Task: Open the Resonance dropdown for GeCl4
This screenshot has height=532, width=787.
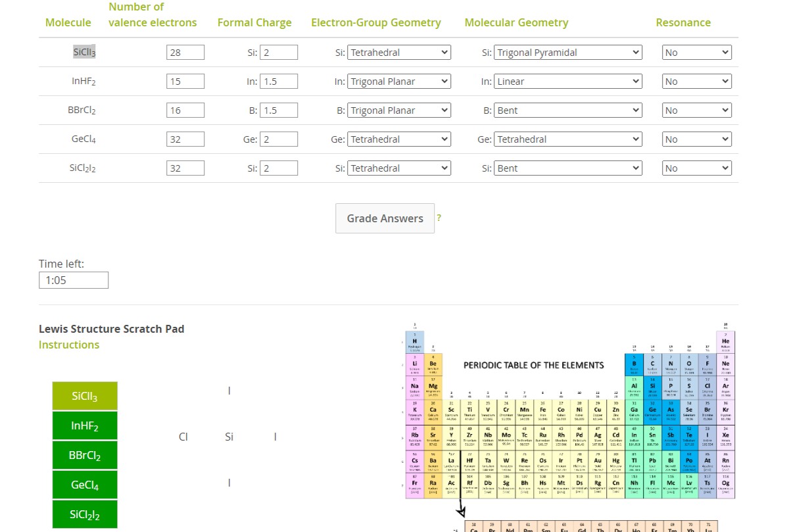Action: (x=696, y=139)
